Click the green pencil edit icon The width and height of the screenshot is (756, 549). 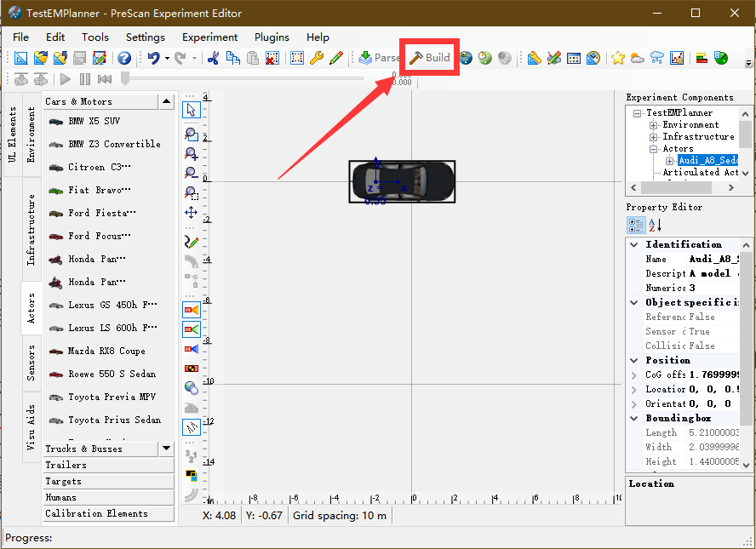336,58
